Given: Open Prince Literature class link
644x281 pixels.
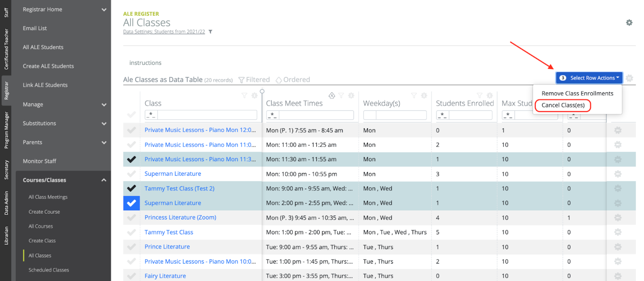Looking at the screenshot, I should click(167, 247).
